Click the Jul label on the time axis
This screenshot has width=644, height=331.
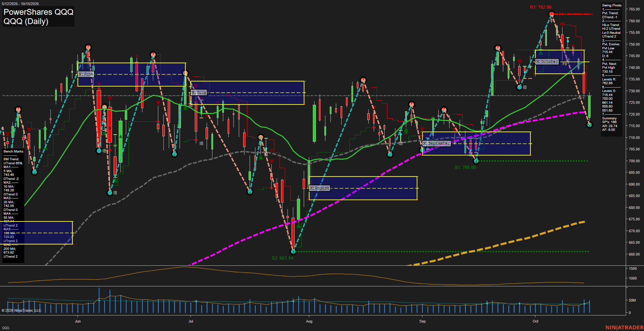191,321
